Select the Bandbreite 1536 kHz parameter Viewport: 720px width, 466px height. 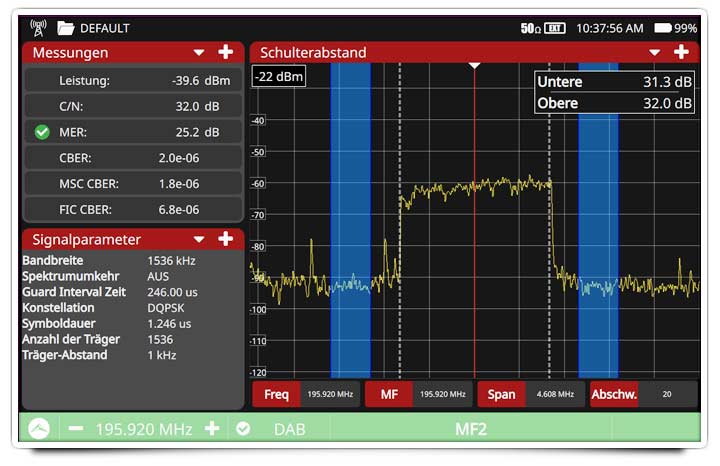click(109, 261)
